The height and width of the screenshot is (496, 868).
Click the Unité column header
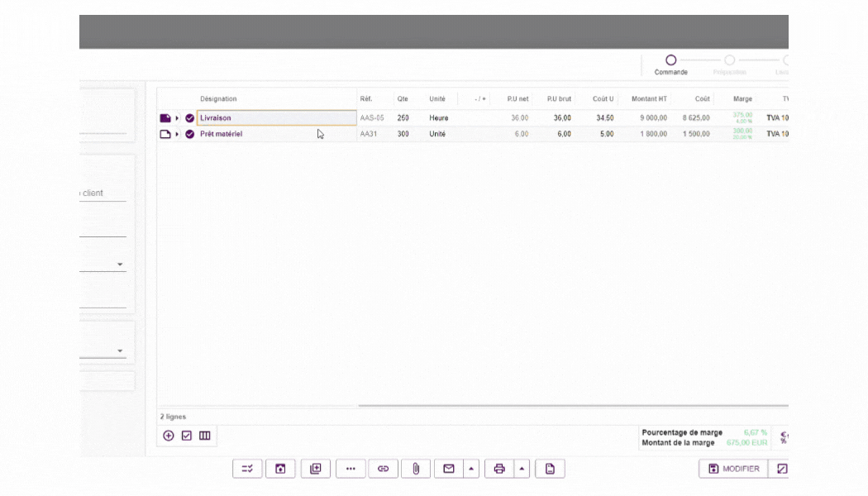point(437,99)
